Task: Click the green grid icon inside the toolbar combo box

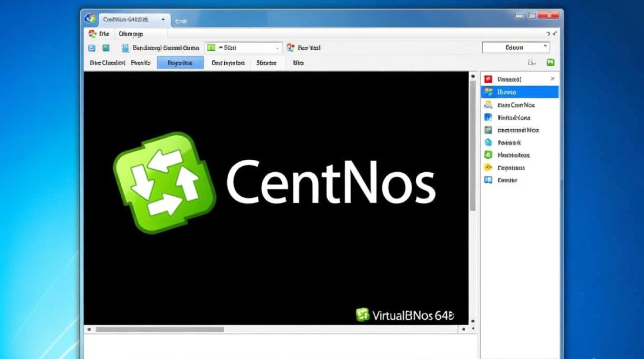Action: 211,48
